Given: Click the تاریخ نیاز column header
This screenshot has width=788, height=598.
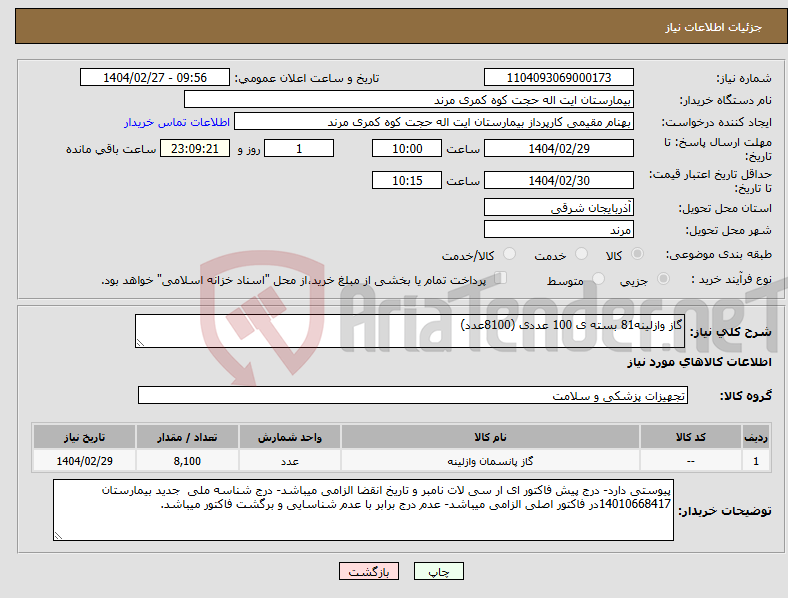Looking at the screenshot, I should click(84, 437).
